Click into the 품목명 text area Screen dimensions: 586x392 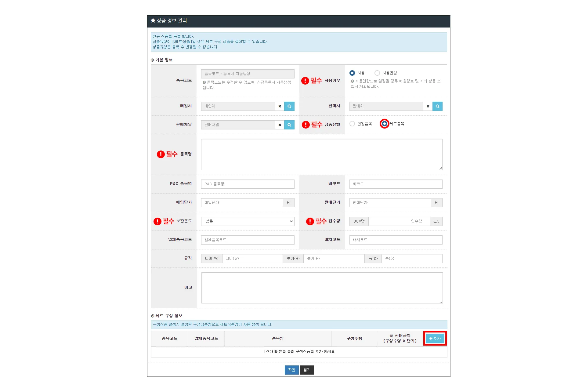(321, 154)
